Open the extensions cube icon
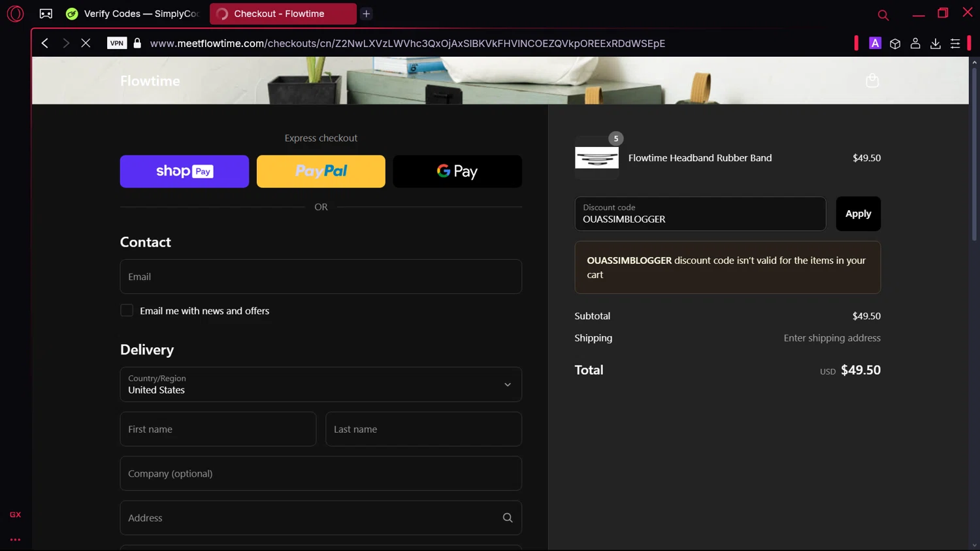980x551 pixels. click(x=895, y=43)
